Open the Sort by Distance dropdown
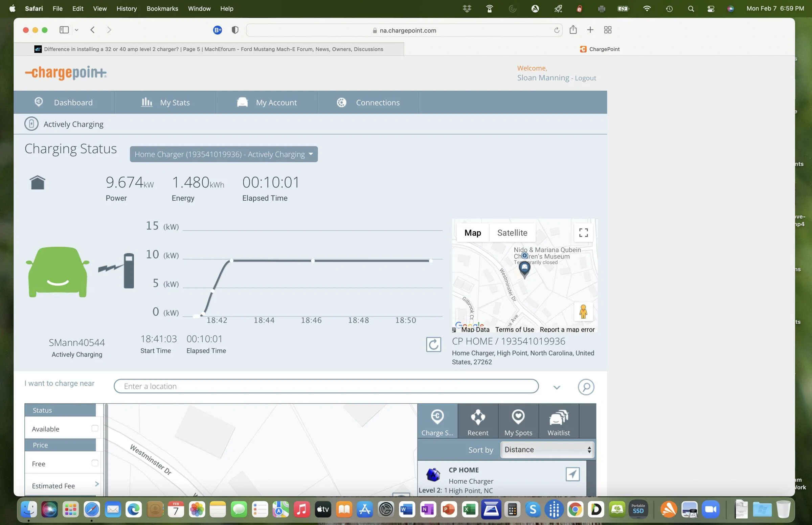The image size is (812, 525). click(x=547, y=450)
